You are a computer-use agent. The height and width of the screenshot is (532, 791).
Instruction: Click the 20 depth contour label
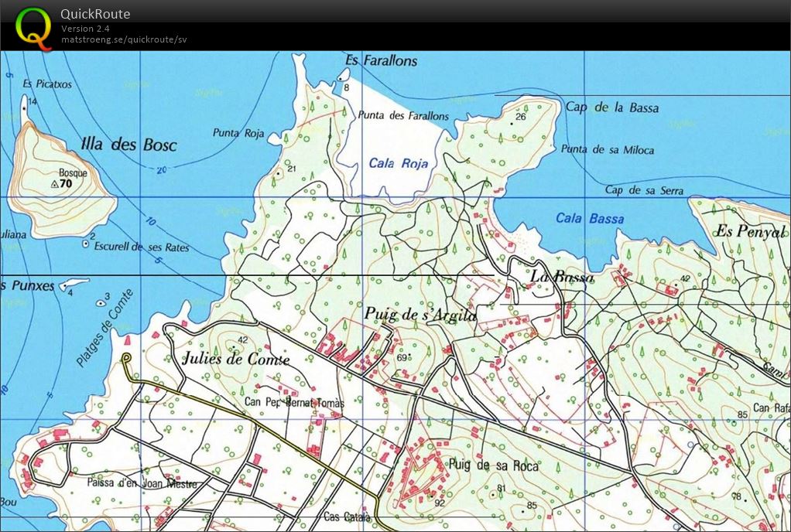(162, 170)
